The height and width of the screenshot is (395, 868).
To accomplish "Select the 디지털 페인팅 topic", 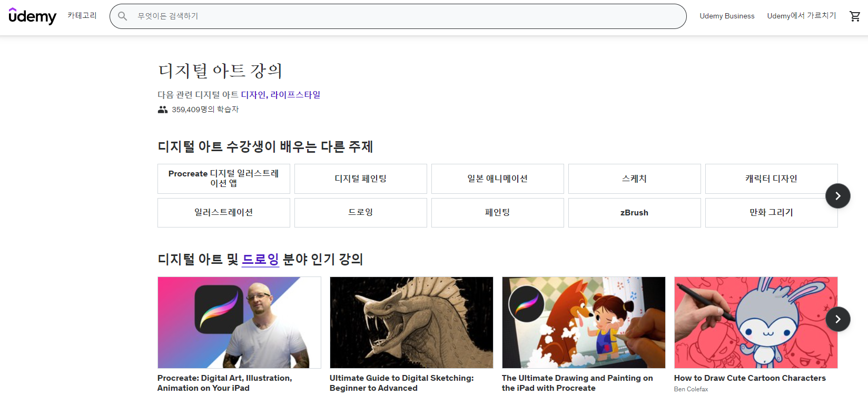I will click(x=361, y=179).
